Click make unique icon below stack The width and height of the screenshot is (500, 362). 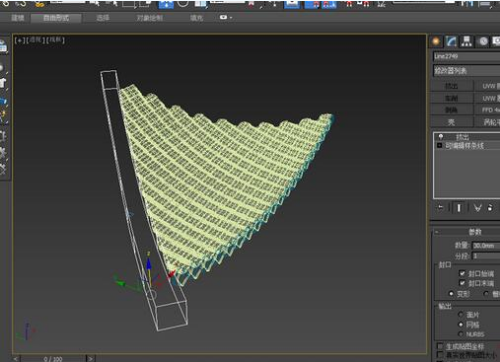[x=478, y=208]
